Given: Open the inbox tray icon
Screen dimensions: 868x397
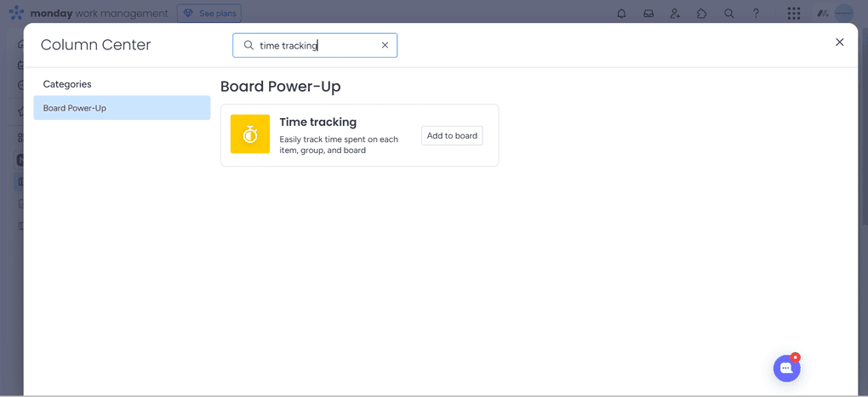Looking at the screenshot, I should coord(648,14).
